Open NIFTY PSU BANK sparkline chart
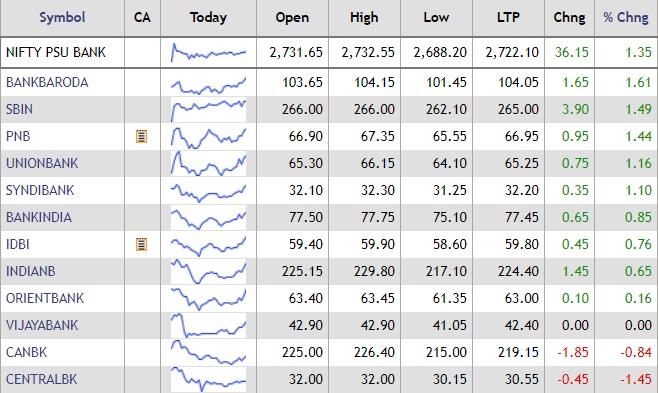 pyautogui.click(x=209, y=52)
